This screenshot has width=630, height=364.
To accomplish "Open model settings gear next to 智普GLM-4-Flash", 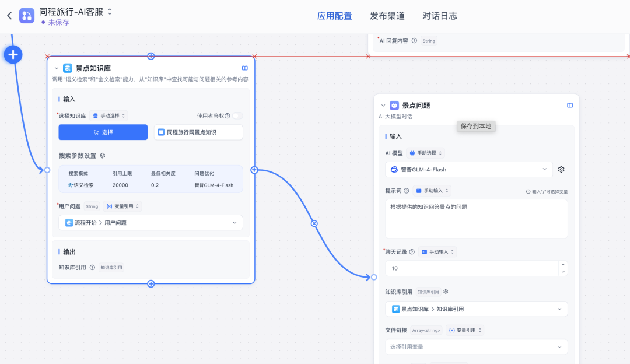I will [x=561, y=170].
